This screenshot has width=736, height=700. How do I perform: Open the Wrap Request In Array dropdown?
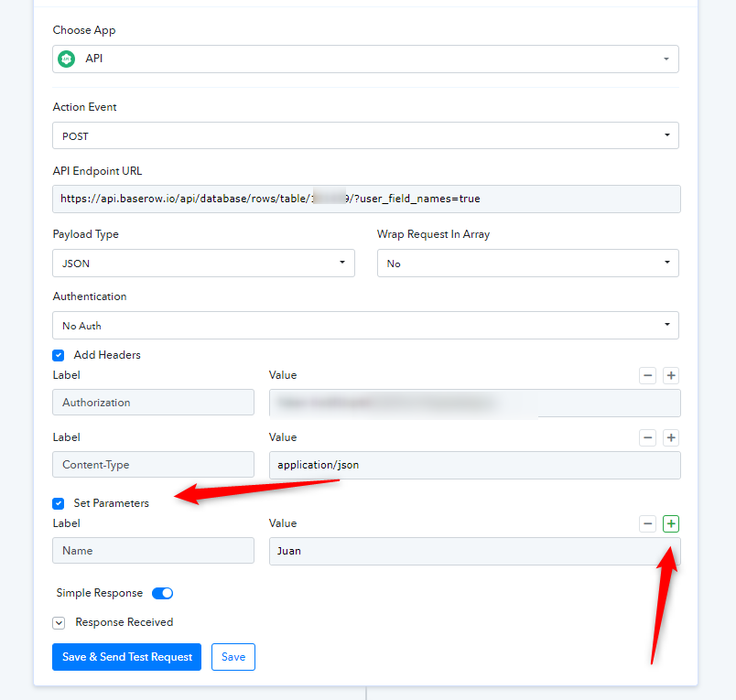pyautogui.click(x=528, y=264)
